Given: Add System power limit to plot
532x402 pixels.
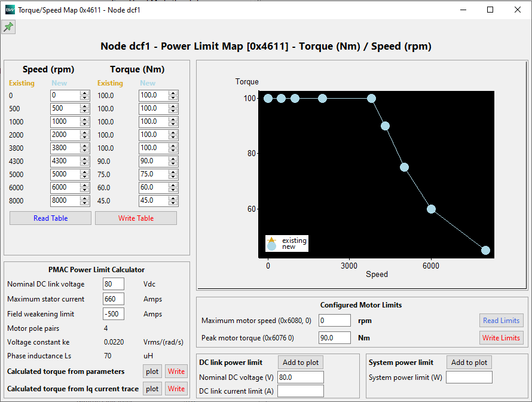Looking at the screenshot, I should (469, 363).
